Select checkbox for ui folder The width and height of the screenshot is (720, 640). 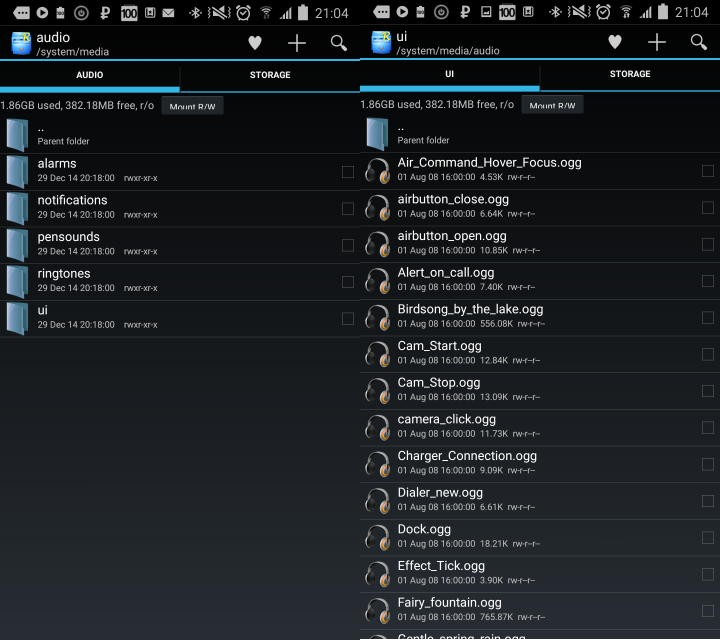(x=348, y=319)
